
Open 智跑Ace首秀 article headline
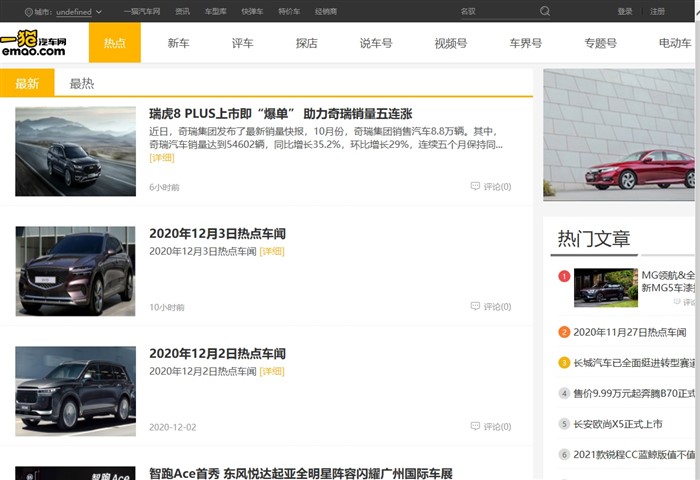point(301,473)
